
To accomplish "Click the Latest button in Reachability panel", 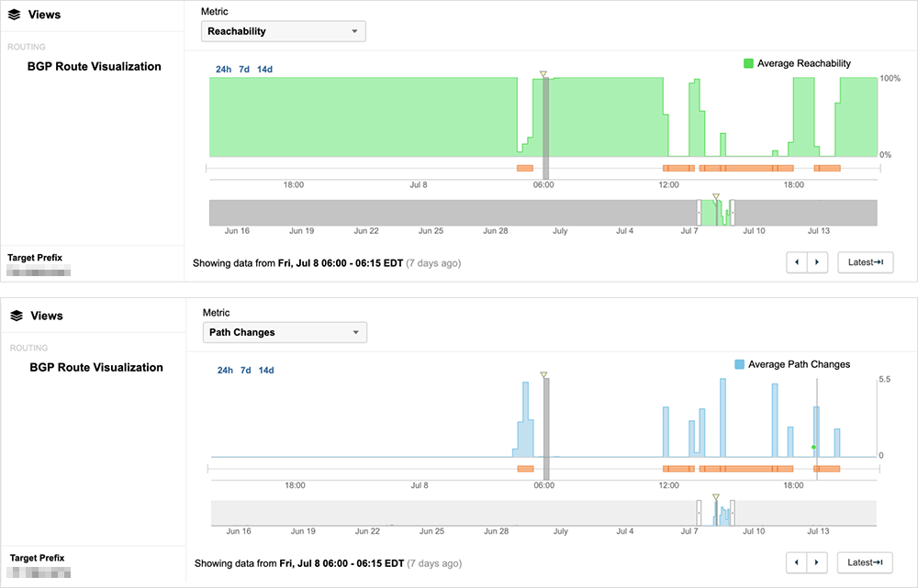I will [x=865, y=262].
